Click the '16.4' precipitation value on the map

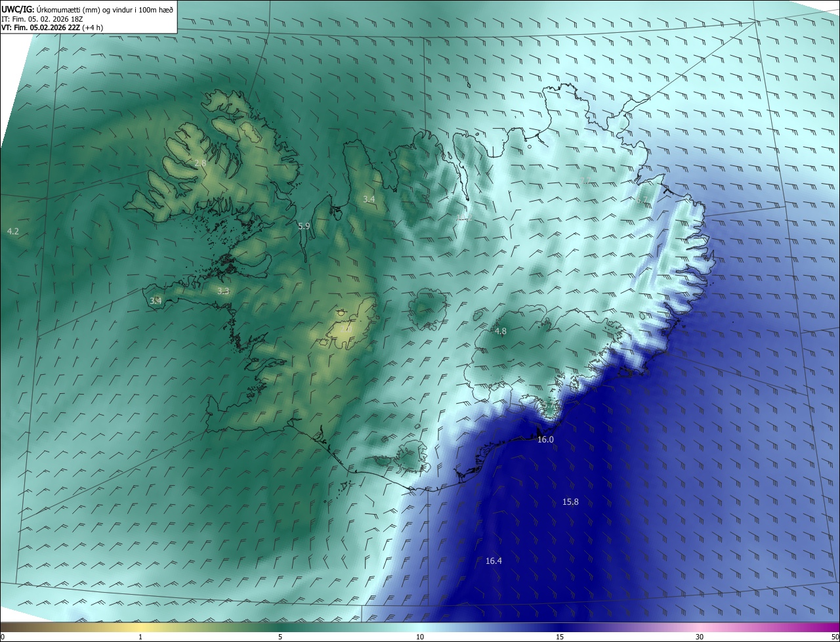[493, 561]
